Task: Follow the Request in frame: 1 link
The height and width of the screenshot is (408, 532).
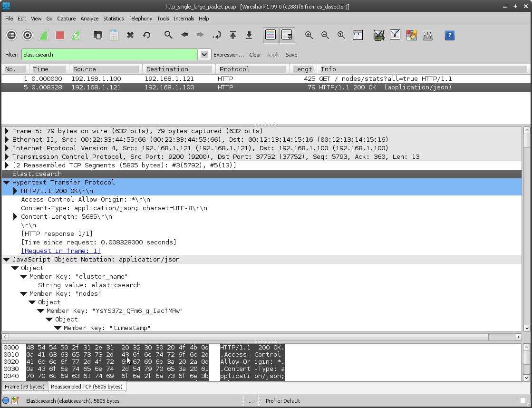Action: (x=60, y=251)
